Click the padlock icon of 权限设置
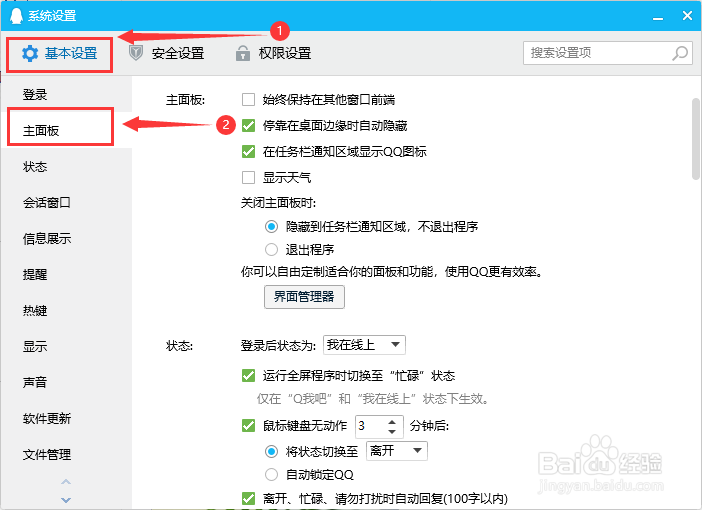Image resolution: width=702 pixels, height=510 pixels. 243,53
